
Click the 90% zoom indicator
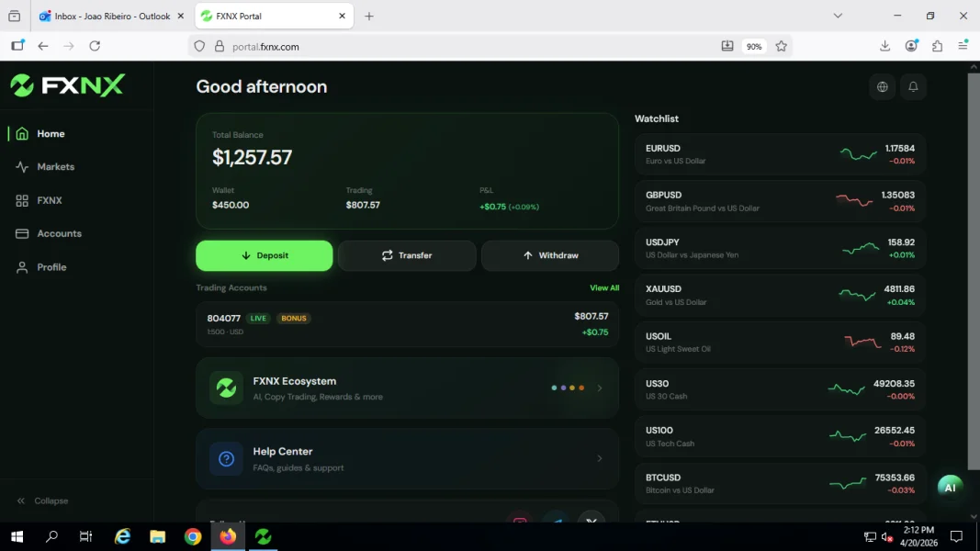(754, 46)
